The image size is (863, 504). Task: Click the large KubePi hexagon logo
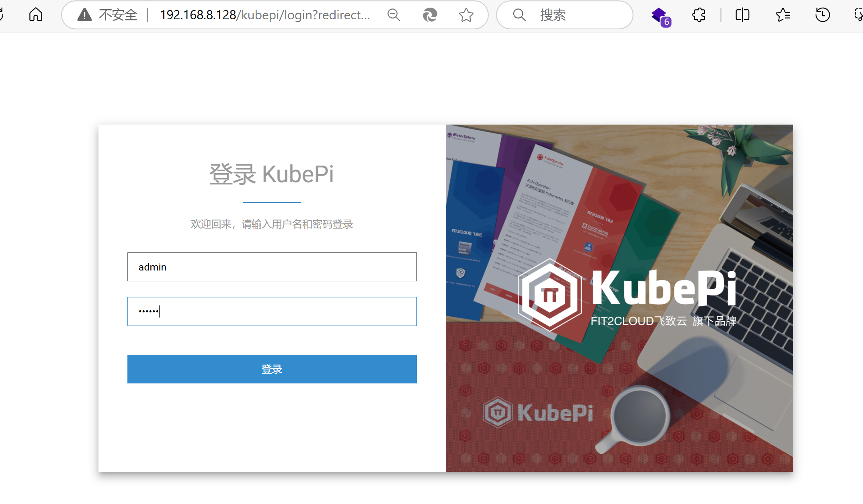click(x=549, y=295)
